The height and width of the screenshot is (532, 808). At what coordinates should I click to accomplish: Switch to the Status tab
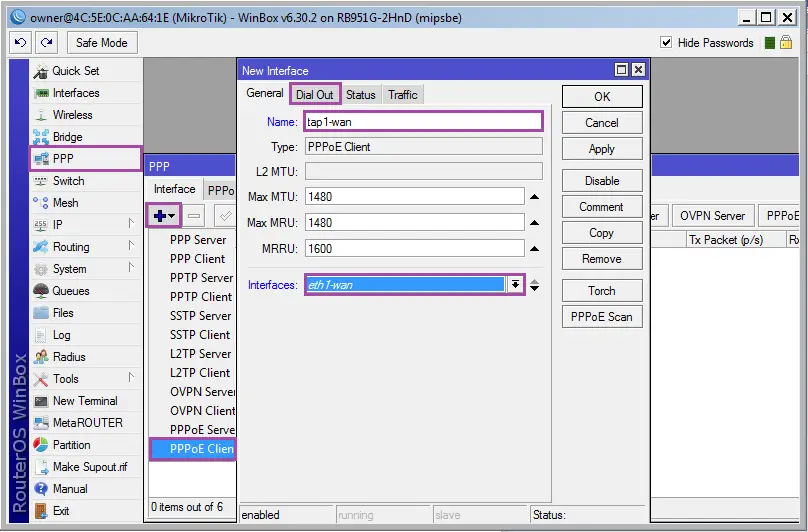coord(361,95)
